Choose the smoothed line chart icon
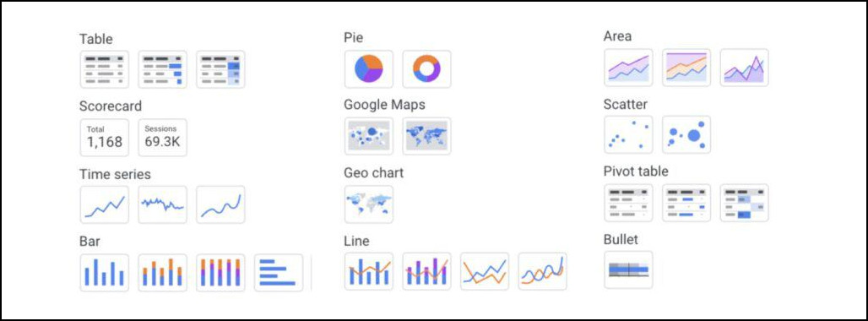This screenshot has height=321, width=868. click(542, 271)
